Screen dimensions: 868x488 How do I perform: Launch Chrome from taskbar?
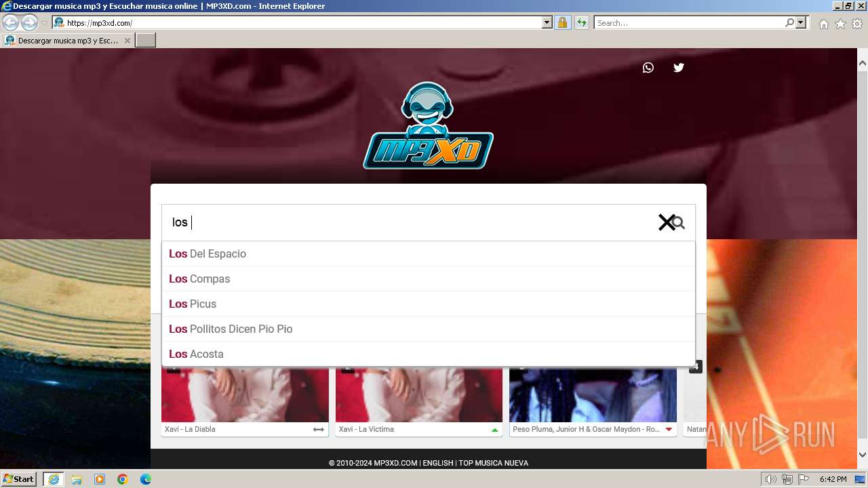[x=123, y=479]
